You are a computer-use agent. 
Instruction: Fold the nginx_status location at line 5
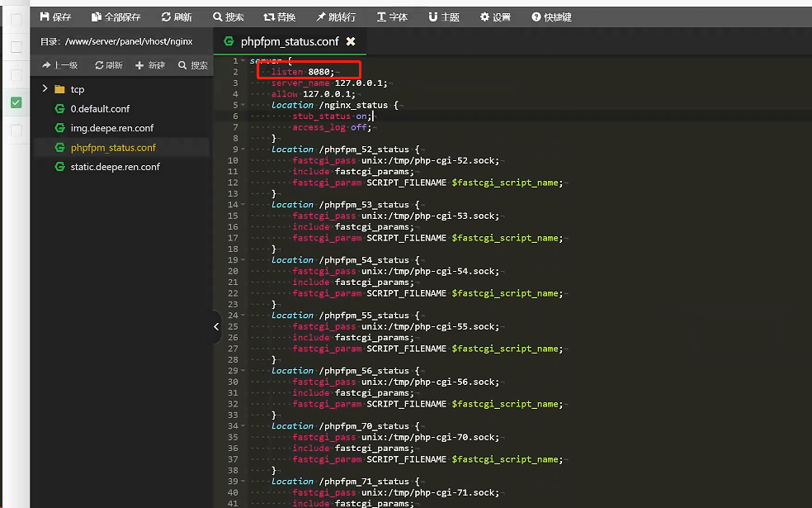pyautogui.click(x=243, y=105)
